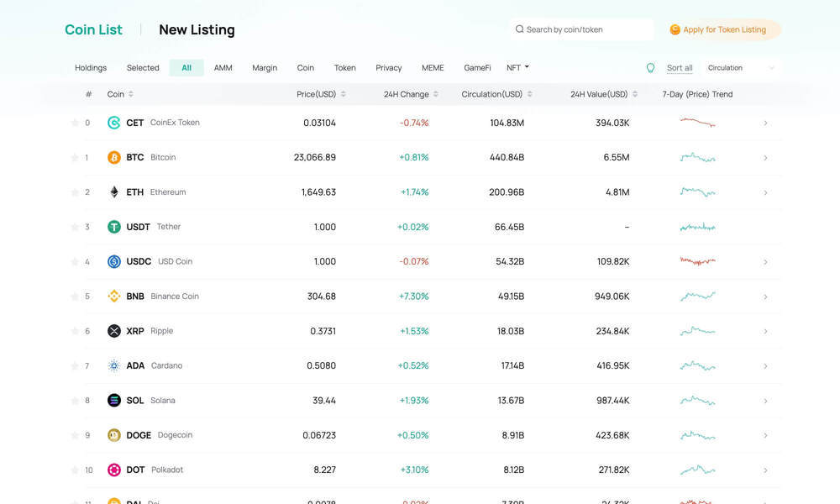Viewport: 840px width, 504px height.
Task: Click the USDC USD Coin logo icon
Action: (113, 261)
